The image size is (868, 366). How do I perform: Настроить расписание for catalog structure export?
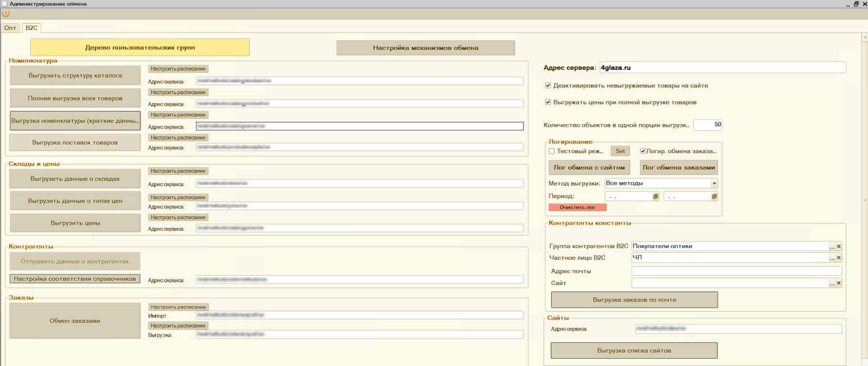click(x=178, y=69)
